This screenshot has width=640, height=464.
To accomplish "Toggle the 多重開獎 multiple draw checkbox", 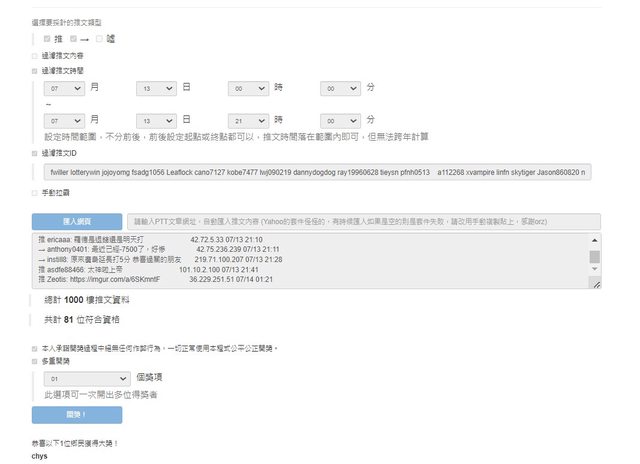I will tap(35, 360).
